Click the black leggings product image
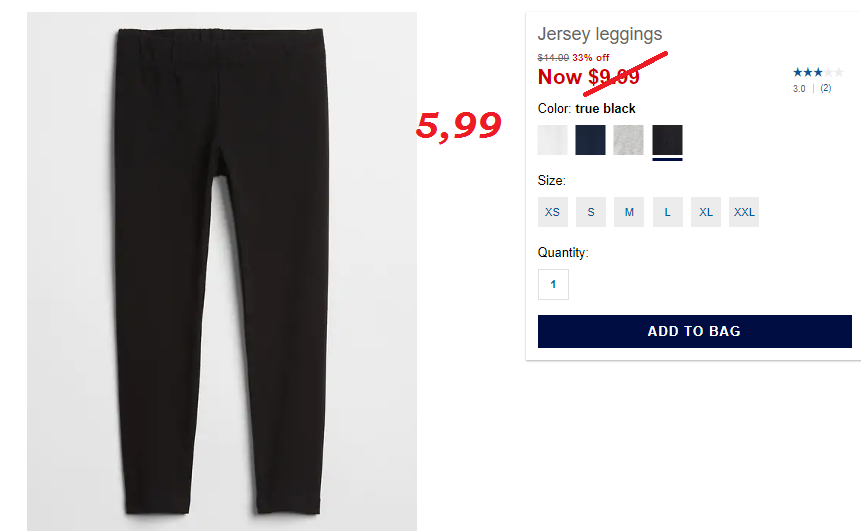Image resolution: width=861 pixels, height=531 pixels. pyautogui.click(x=222, y=271)
